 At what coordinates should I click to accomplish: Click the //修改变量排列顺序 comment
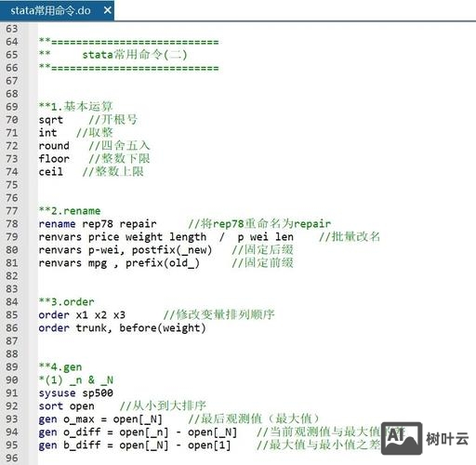click(x=219, y=315)
